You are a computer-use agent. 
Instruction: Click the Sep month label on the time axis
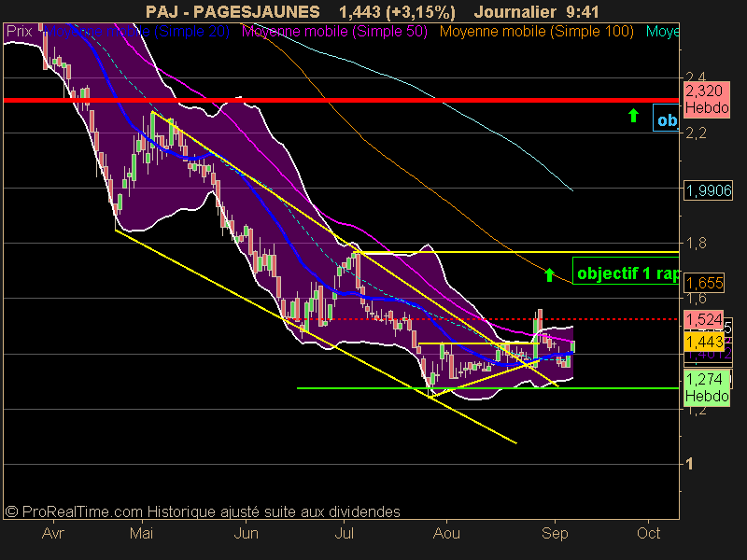pos(555,533)
